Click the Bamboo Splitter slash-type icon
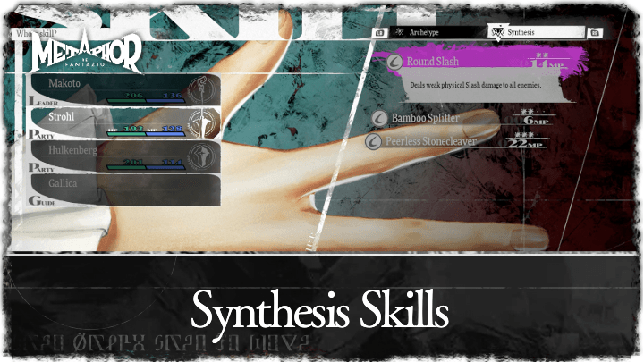 pyautogui.click(x=379, y=118)
